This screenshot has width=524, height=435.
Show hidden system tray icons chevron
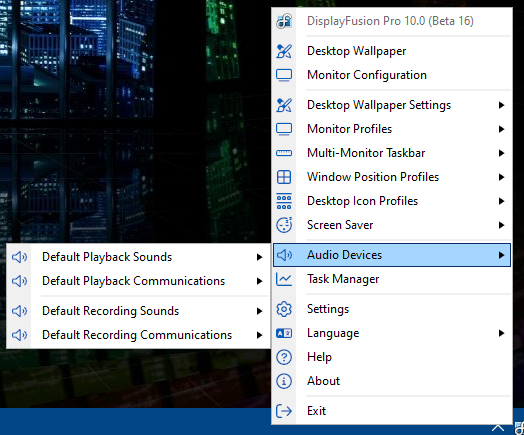(498, 428)
